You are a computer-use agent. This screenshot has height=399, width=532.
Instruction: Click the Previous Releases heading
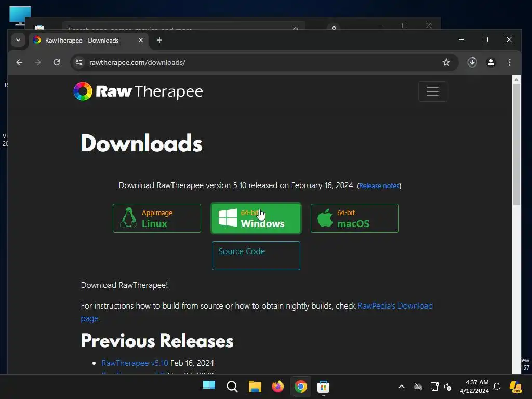157,341
